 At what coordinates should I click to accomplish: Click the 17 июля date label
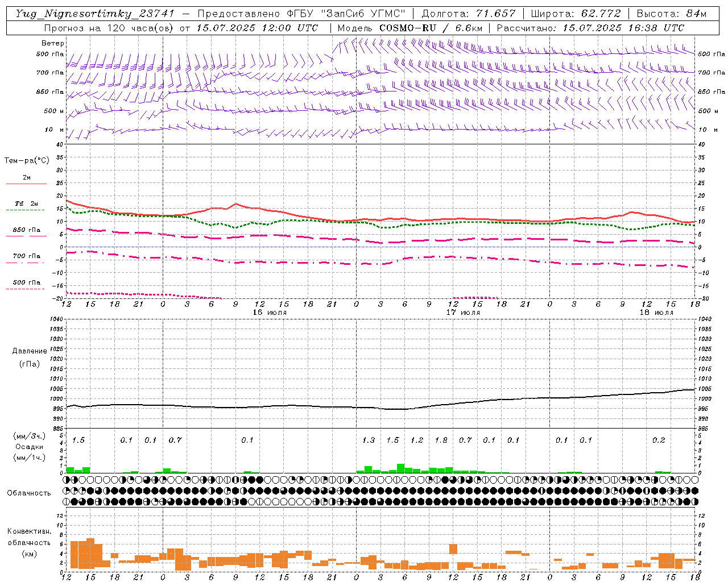pyautogui.click(x=463, y=313)
